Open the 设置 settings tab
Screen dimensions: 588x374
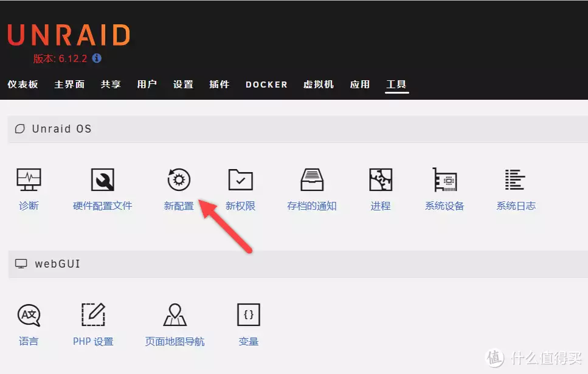(x=183, y=85)
